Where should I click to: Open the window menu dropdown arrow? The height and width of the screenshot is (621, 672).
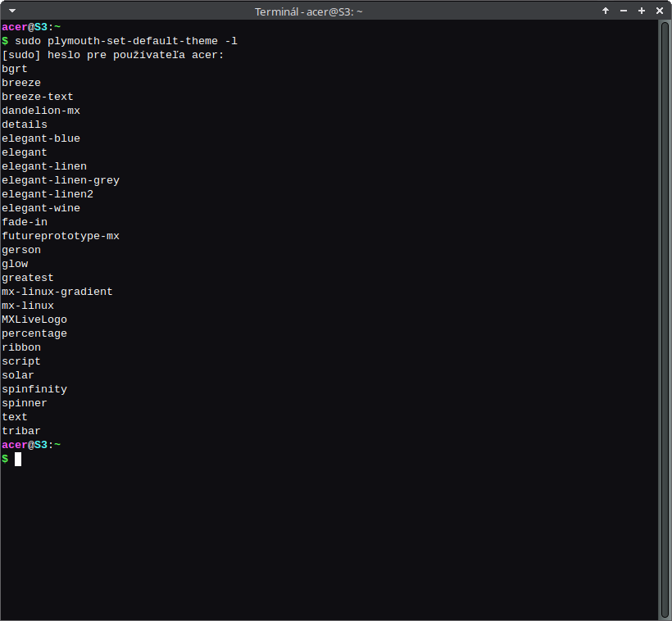click(12, 11)
